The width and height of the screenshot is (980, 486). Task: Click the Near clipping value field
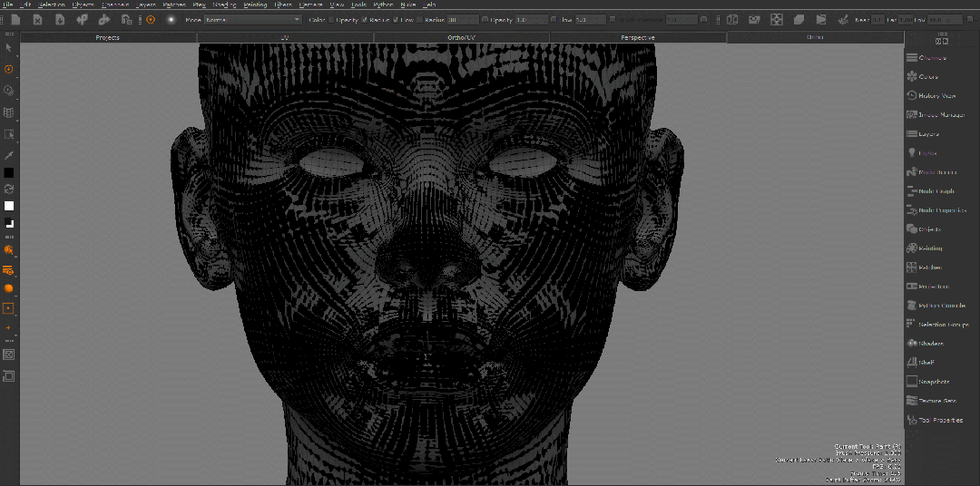[x=877, y=20]
